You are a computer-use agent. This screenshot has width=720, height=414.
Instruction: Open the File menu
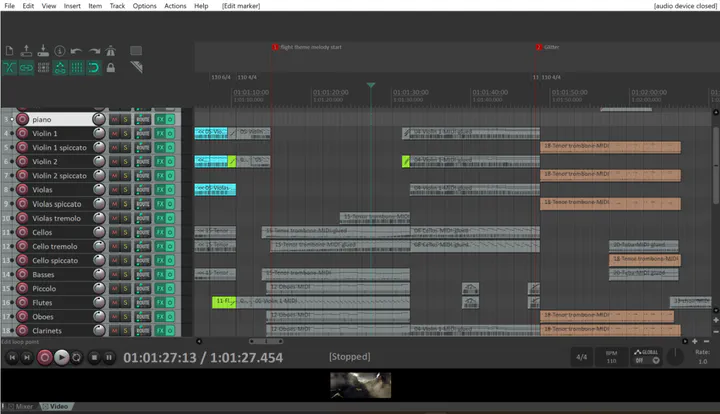coord(9,6)
